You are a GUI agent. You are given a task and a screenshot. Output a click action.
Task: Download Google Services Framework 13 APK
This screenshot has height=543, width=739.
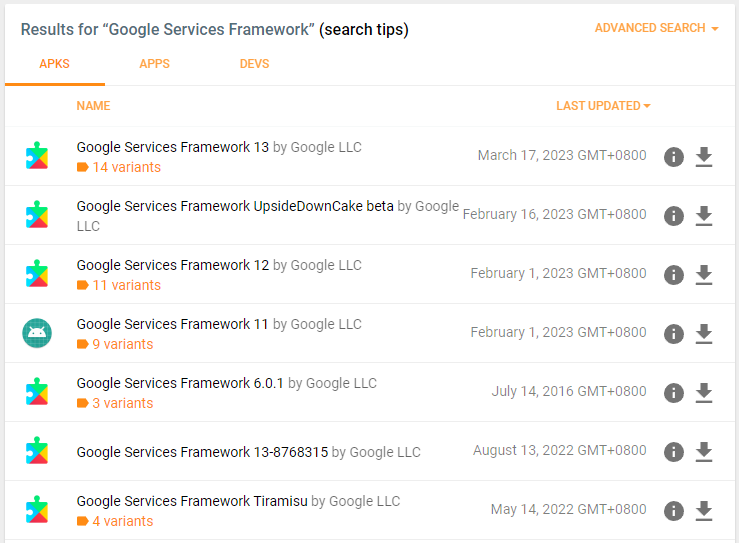(703, 156)
